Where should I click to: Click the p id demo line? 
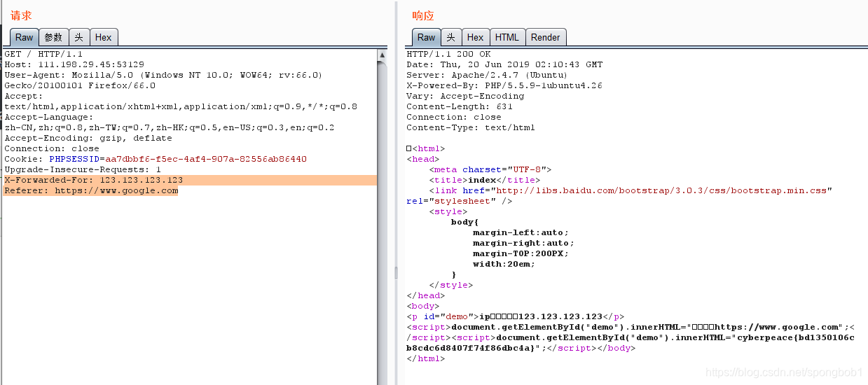tap(515, 316)
